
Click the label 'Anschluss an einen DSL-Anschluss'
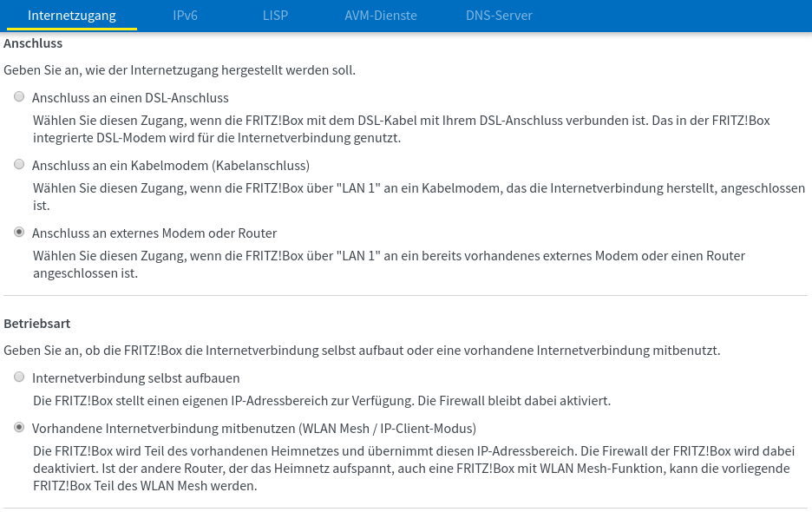click(x=130, y=98)
